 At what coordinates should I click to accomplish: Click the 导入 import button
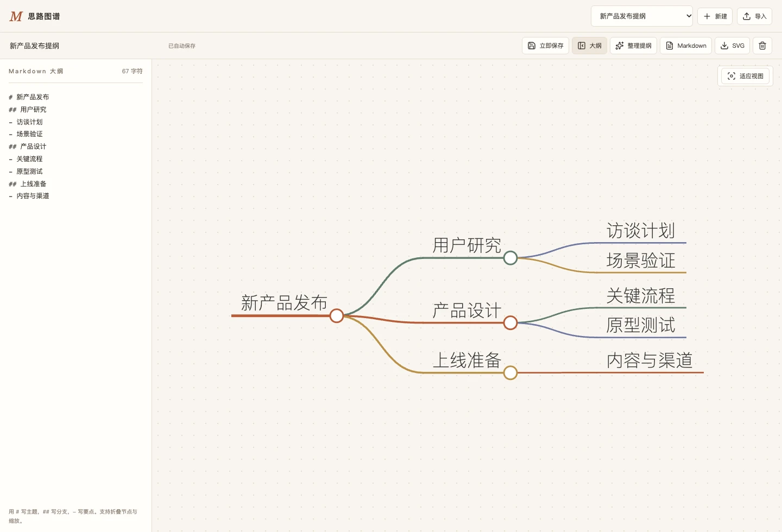coord(754,16)
